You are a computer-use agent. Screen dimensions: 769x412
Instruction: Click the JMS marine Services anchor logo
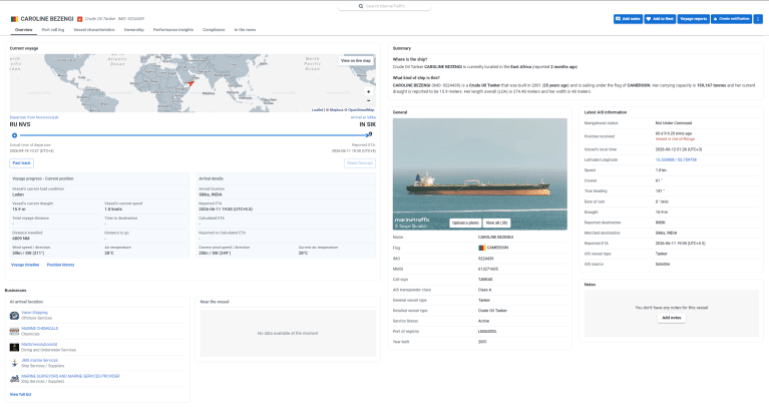pyautogui.click(x=14, y=363)
